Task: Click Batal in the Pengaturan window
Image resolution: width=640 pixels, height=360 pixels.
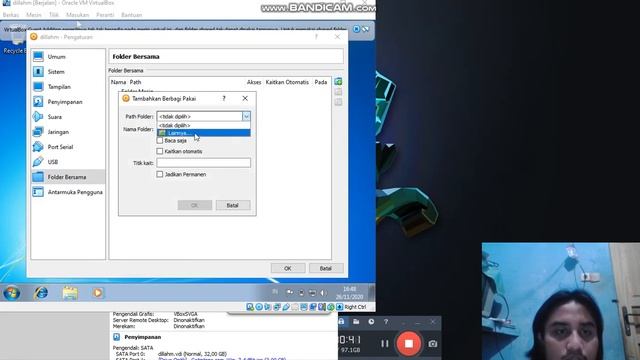Action: (326, 269)
